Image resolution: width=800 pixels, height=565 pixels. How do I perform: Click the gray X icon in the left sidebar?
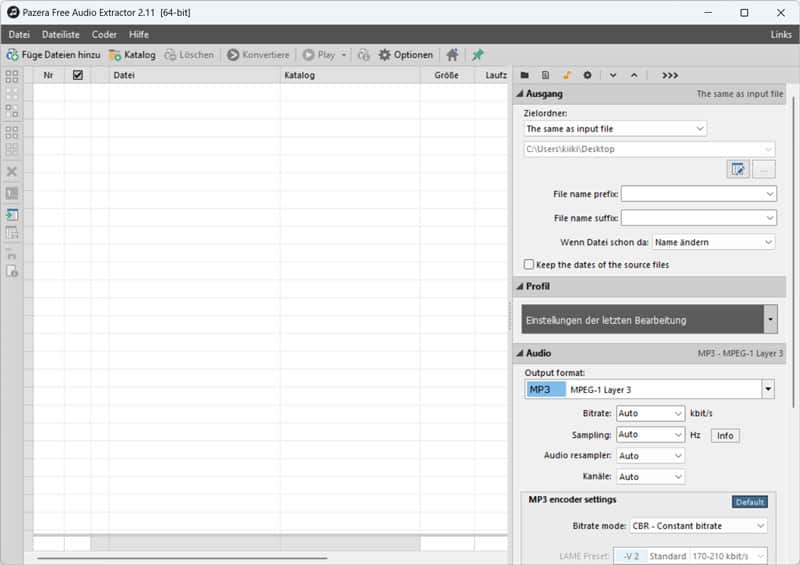coord(12,171)
